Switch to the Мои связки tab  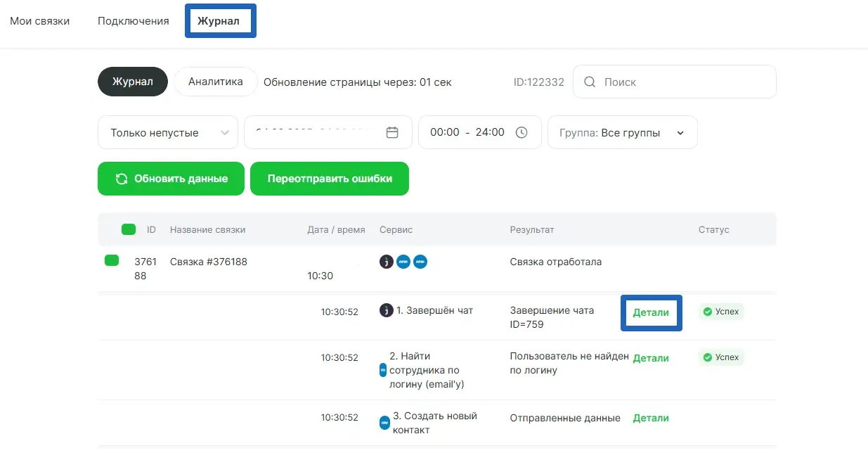40,21
